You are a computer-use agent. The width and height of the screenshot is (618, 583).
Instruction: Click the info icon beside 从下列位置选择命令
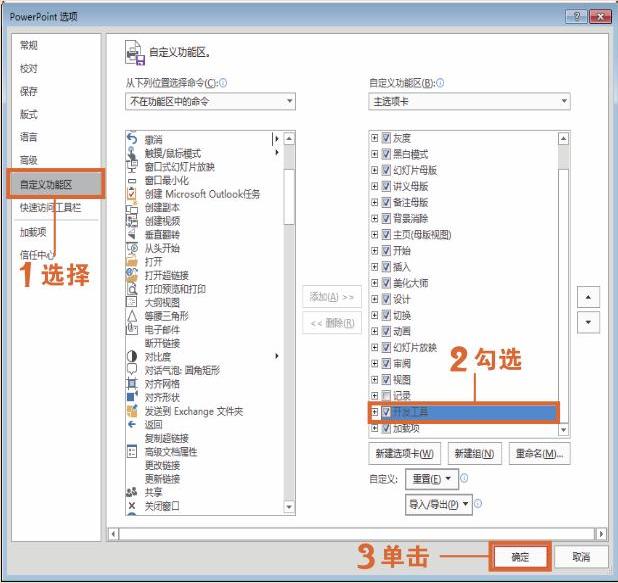pos(223,83)
